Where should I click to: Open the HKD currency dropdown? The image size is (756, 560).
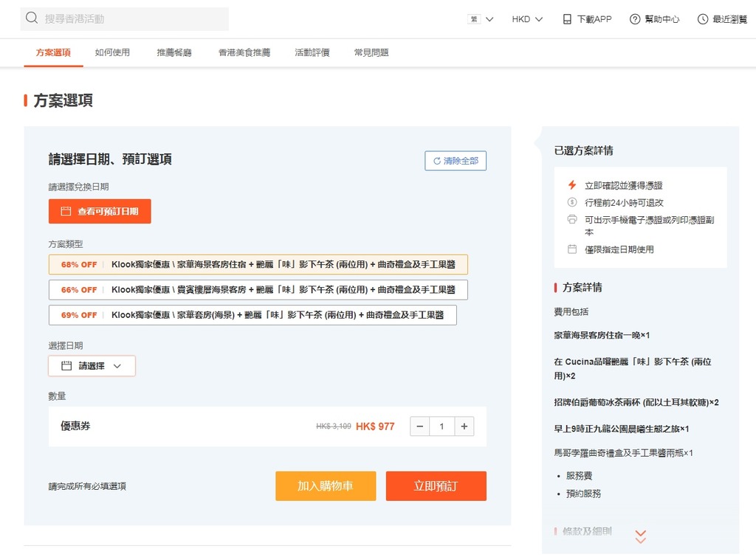(526, 18)
